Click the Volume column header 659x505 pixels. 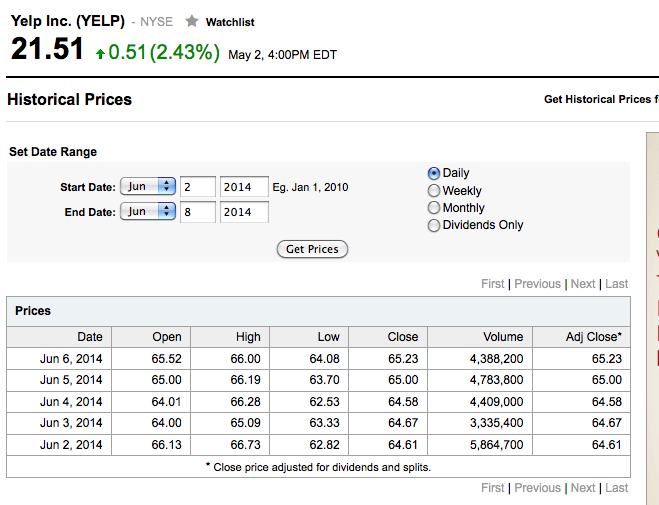point(480,337)
